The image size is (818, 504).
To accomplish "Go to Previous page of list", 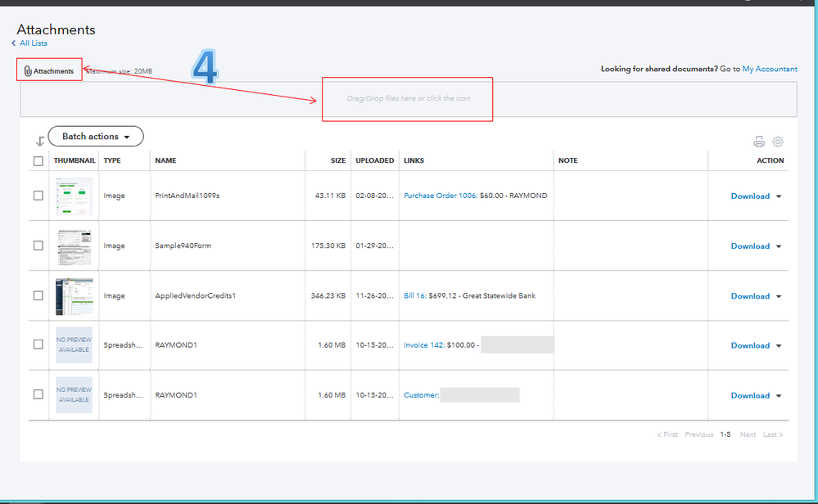I will click(x=699, y=434).
